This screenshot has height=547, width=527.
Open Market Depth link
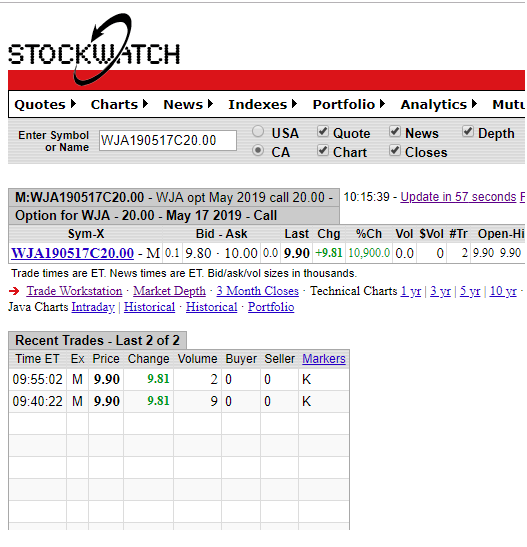[170, 291]
